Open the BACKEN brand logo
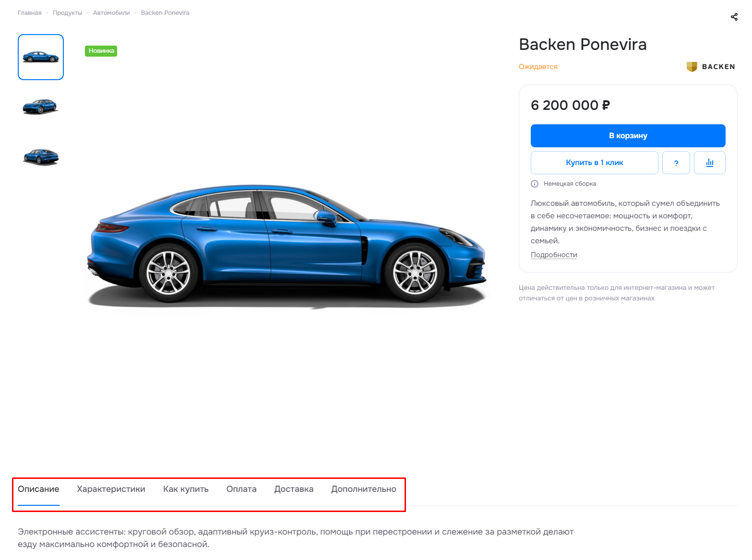The width and height of the screenshot is (752, 560). pos(711,67)
